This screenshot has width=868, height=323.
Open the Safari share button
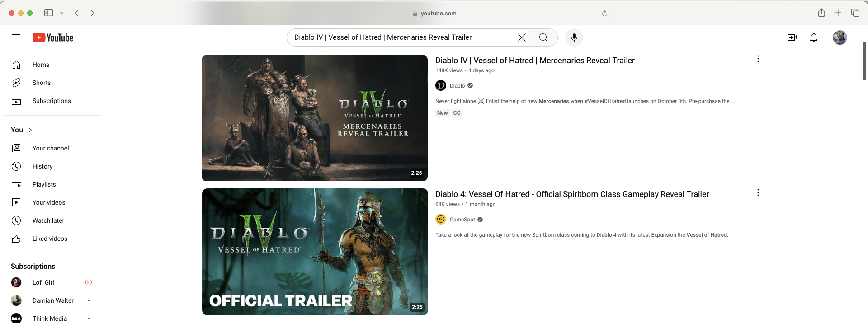click(x=821, y=13)
